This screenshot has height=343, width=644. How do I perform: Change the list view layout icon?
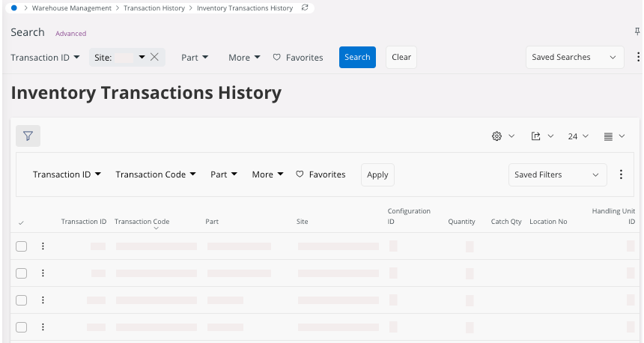pos(608,136)
